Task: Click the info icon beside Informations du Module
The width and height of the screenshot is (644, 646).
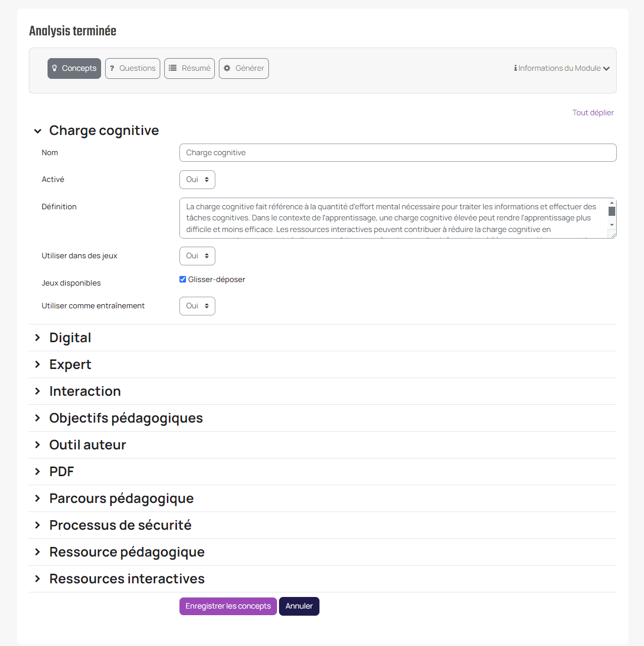Action: click(x=515, y=68)
